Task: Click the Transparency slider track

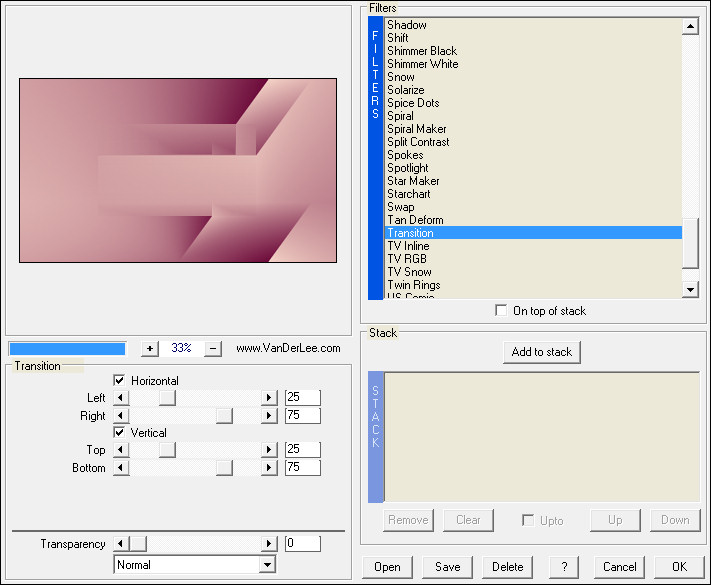Action: 200,544
